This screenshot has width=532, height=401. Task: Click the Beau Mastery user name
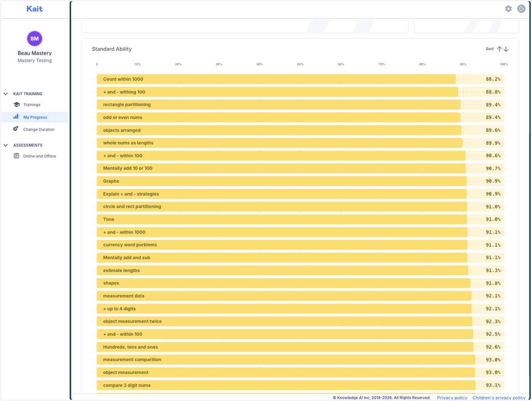coord(35,53)
